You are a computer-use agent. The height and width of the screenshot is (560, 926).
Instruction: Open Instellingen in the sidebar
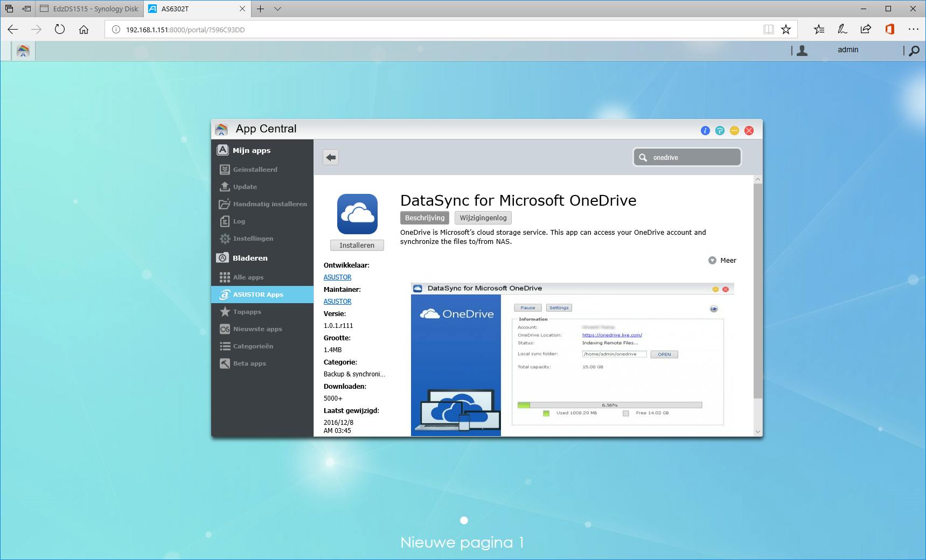[262, 239]
